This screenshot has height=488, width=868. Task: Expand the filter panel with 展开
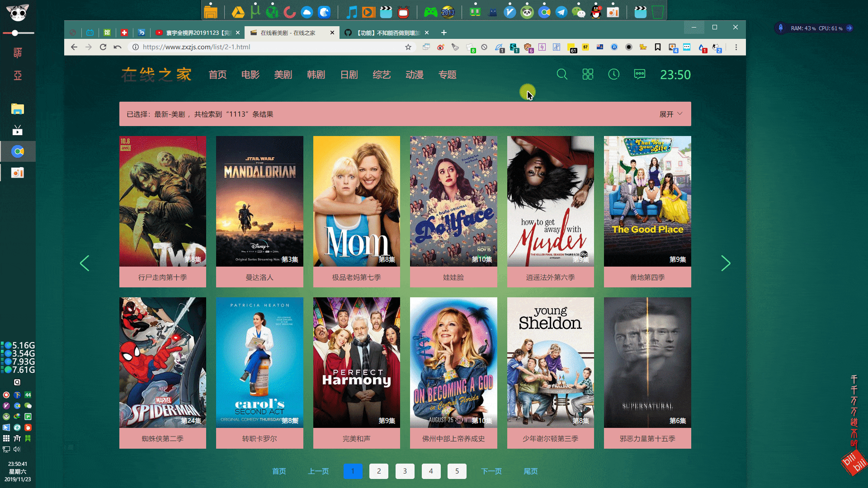click(x=671, y=114)
